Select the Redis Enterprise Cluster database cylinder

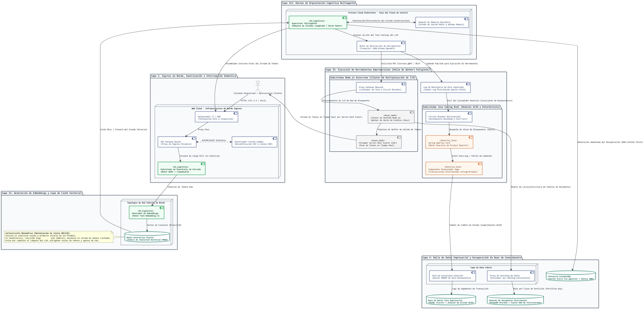pos(147,237)
